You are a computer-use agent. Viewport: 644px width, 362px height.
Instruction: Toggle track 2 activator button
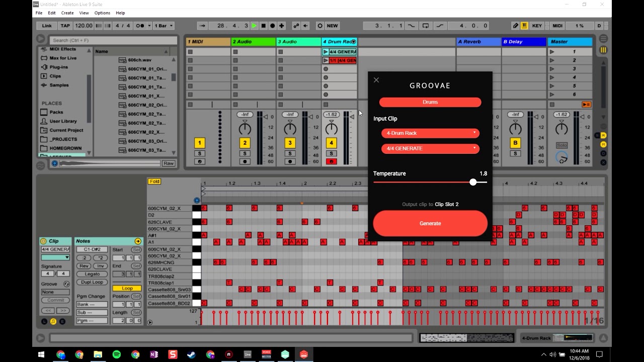pyautogui.click(x=245, y=143)
